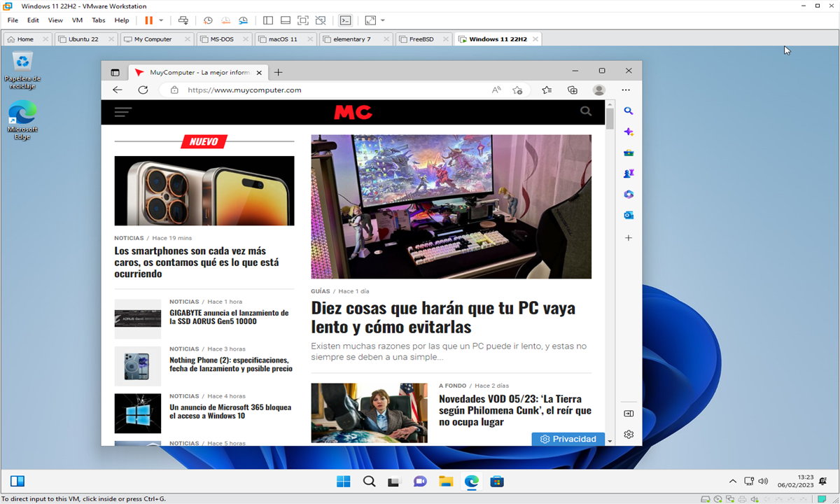This screenshot has height=504, width=840.
Task: Open the MuyComputer hamburger menu
Action: [123, 111]
